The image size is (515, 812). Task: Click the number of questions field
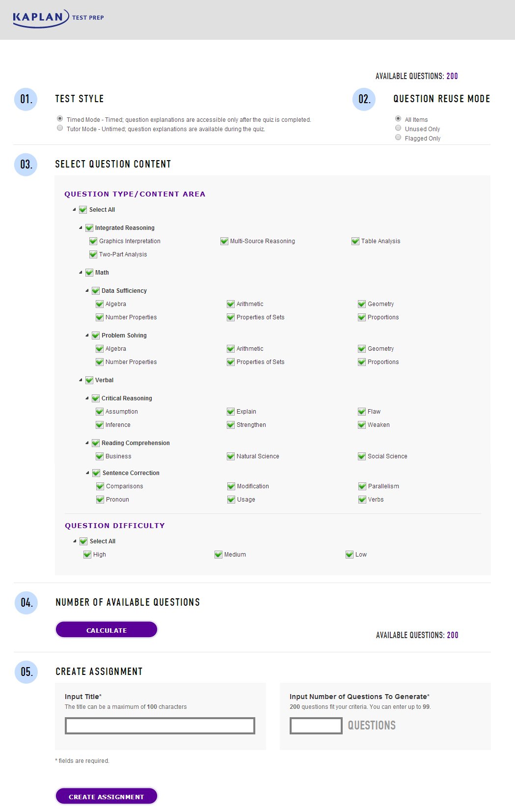(x=316, y=726)
